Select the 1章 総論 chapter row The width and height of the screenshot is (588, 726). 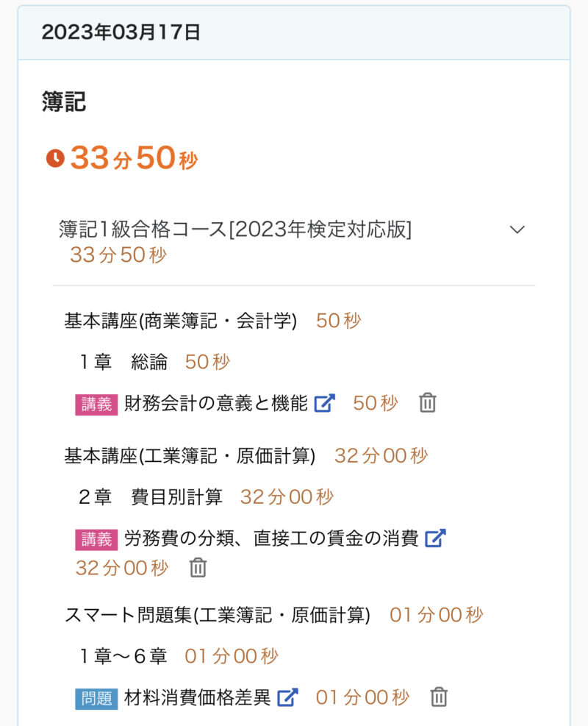coord(123,362)
